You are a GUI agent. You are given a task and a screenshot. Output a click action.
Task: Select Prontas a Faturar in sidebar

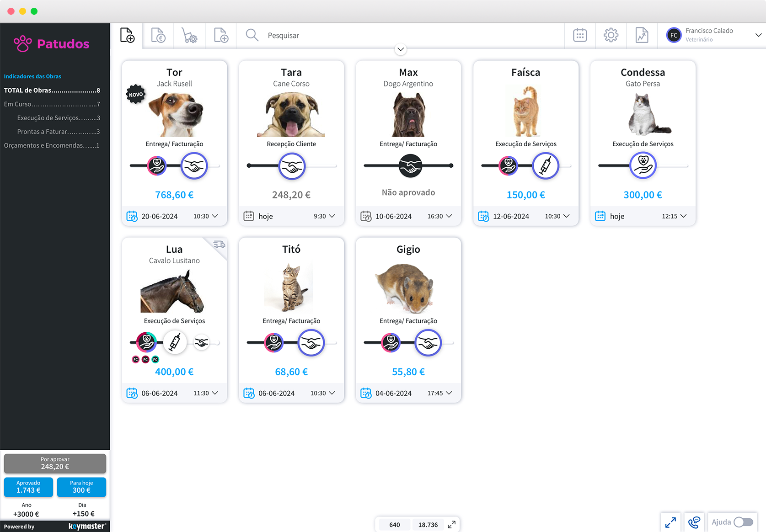tap(58, 132)
